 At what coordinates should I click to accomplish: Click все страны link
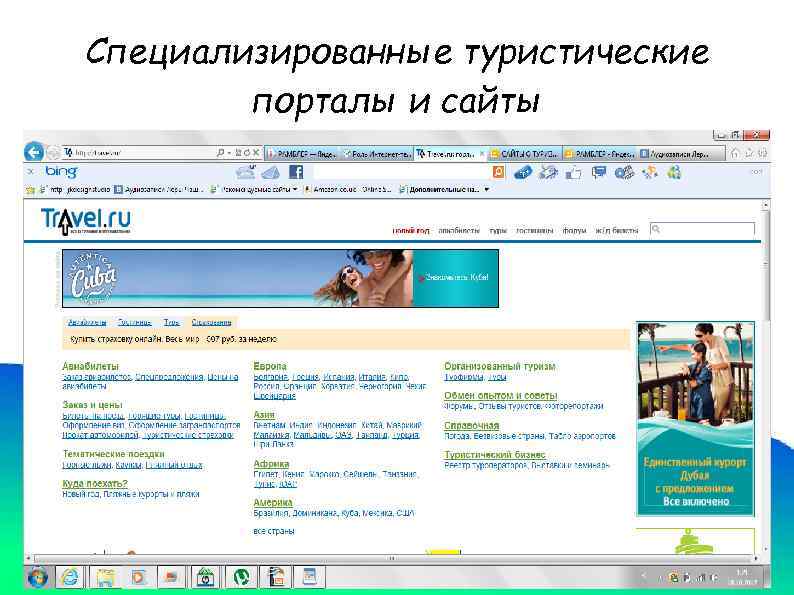[273, 531]
